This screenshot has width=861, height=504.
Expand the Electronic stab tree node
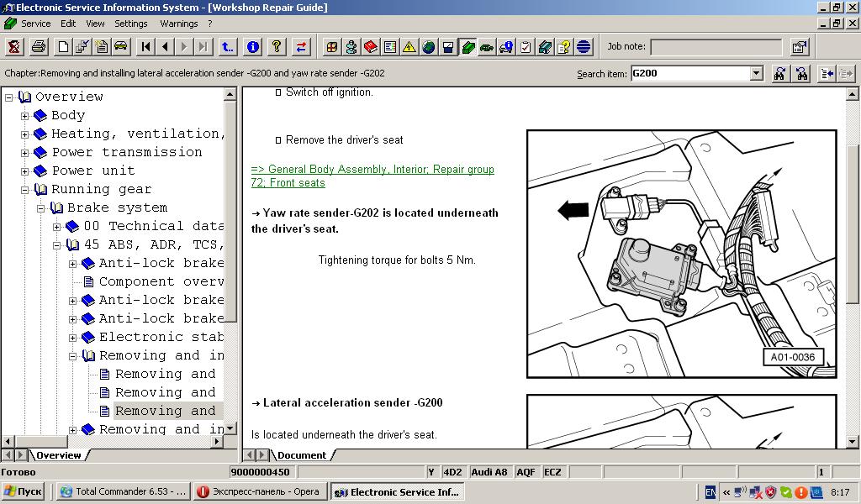[x=72, y=338]
